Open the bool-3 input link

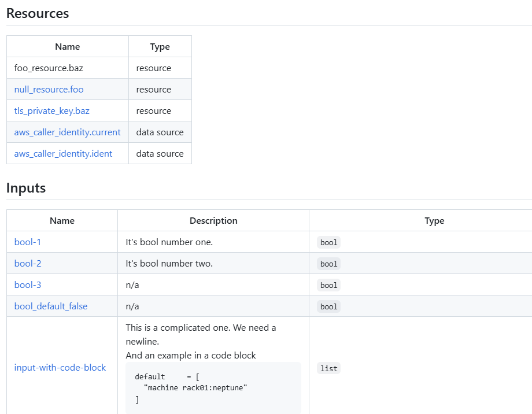click(x=27, y=284)
